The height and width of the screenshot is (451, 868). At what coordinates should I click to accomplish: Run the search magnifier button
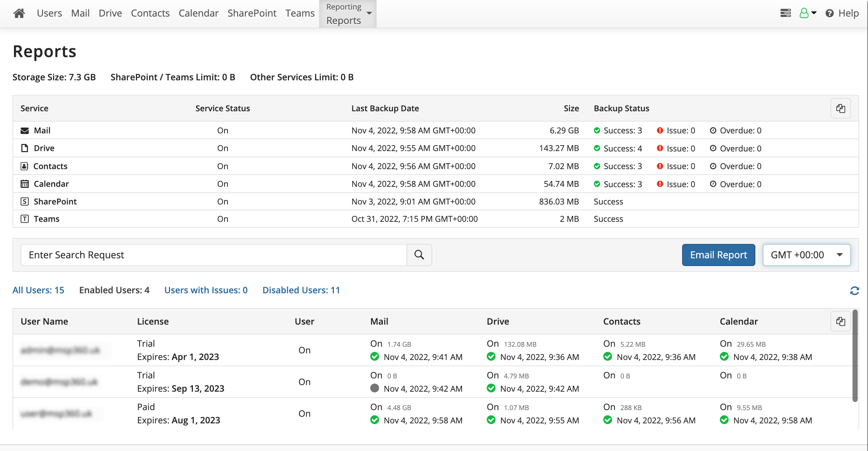click(x=419, y=255)
